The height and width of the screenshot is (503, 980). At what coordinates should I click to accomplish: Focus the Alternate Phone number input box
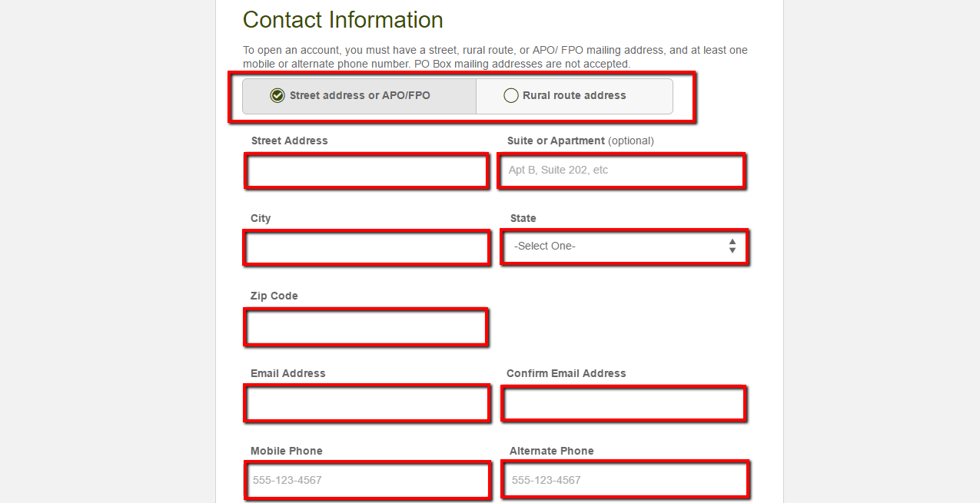click(625, 480)
